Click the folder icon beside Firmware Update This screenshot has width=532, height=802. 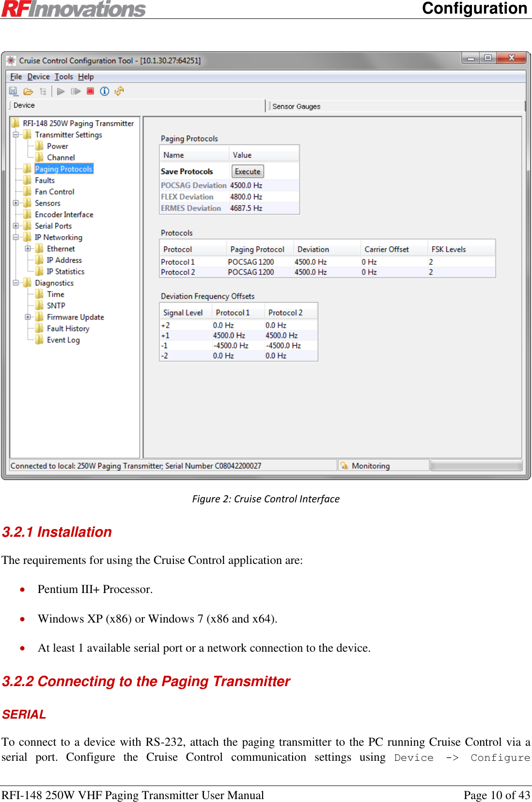[x=40, y=317]
